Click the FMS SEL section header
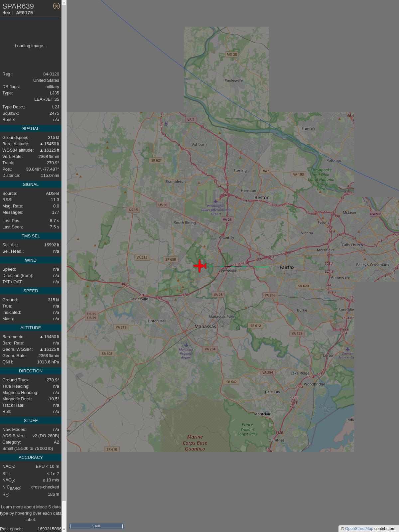This screenshot has width=399, height=532. pyautogui.click(x=31, y=236)
